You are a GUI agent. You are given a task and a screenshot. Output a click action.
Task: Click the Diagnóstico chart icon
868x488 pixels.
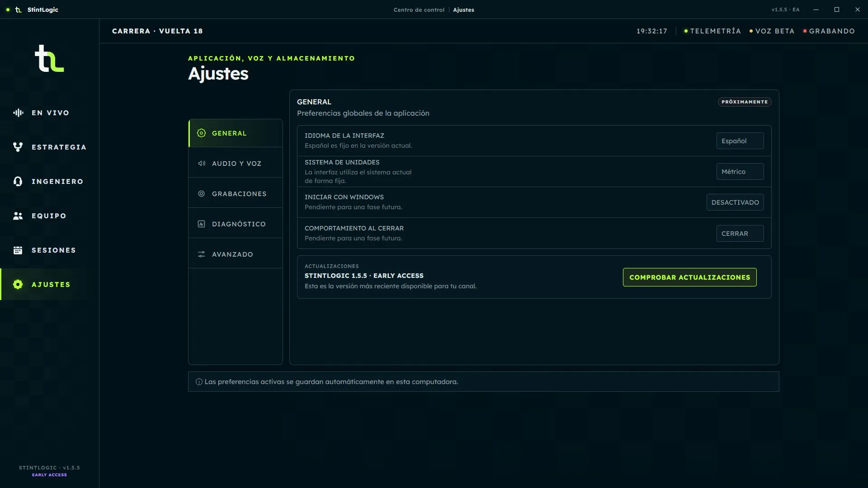pyautogui.click(x=202, y=224)
